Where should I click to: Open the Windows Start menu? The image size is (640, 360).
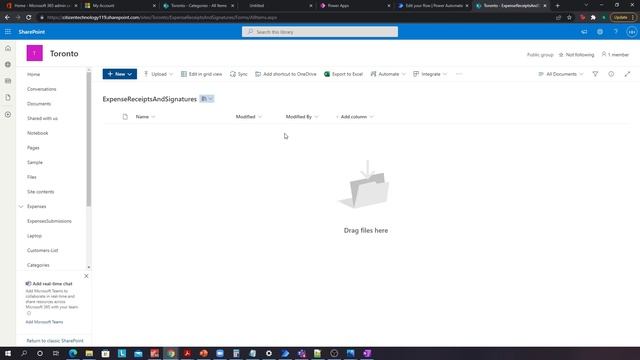tap(8, 353)
